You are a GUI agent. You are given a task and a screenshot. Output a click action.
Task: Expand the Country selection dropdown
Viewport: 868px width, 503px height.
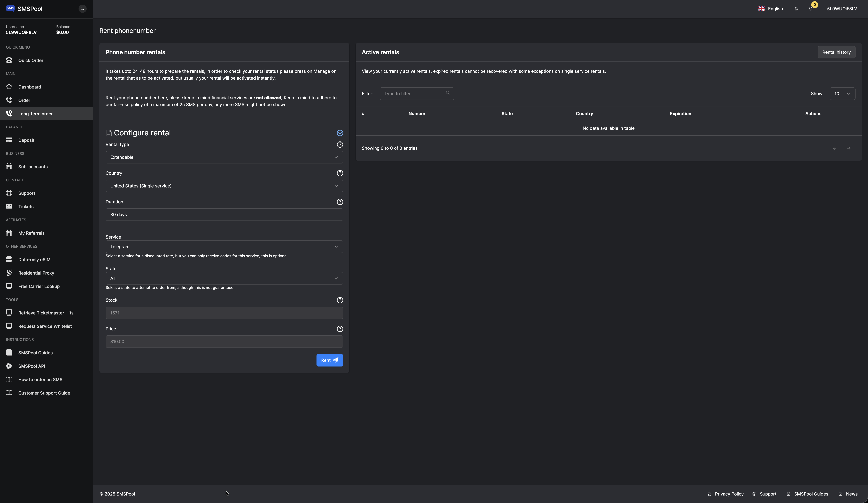tap(224, 186)
